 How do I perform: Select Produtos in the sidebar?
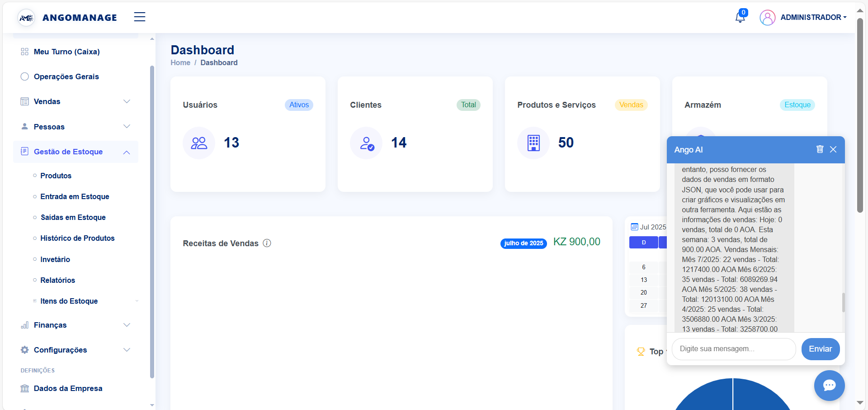(56, 176)
